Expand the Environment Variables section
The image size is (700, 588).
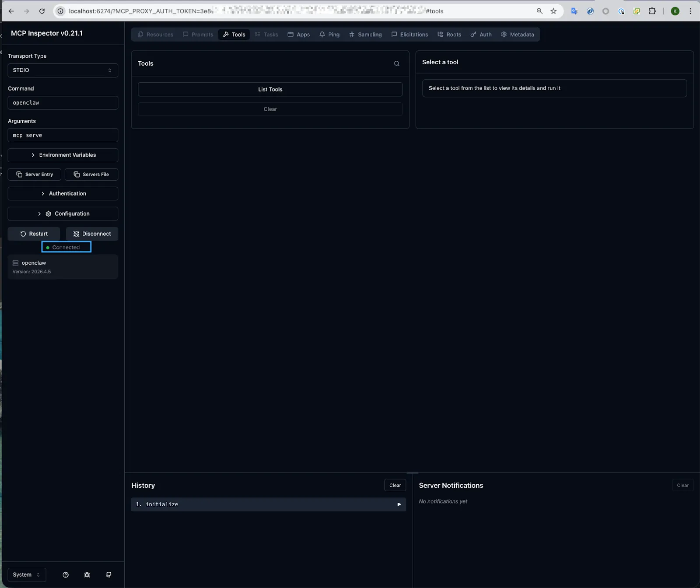63,155
